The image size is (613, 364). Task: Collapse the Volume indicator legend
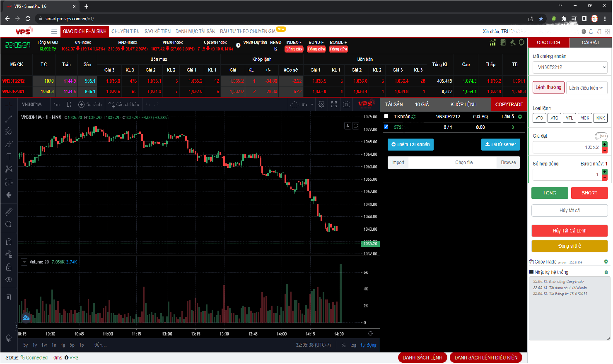[x=24, y=262]
